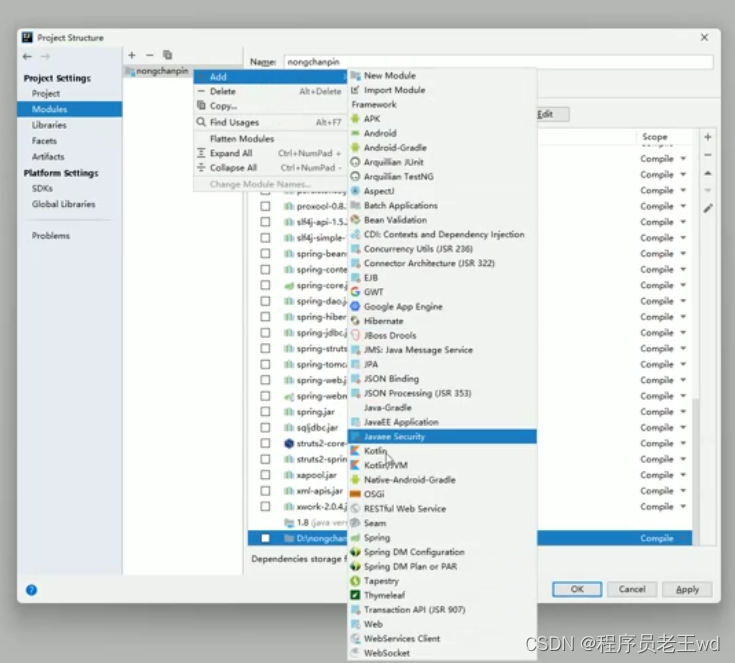This screenshot has height=663, width=735.
Task: Choose OSGi framework
Action: [x=442, y=494]
